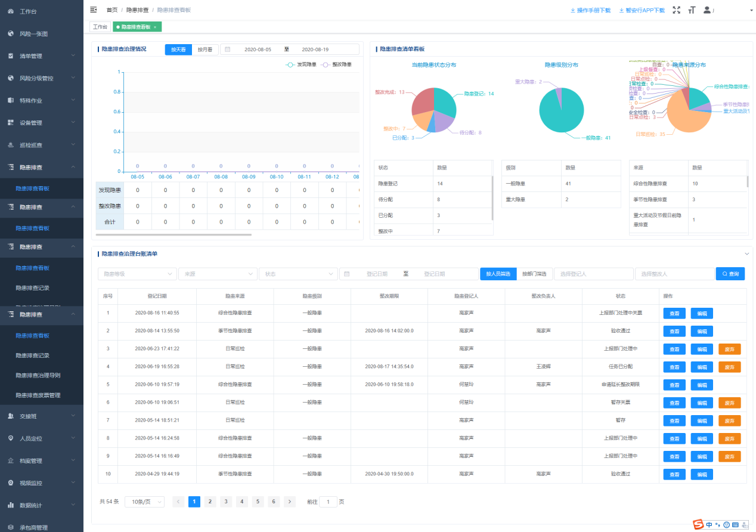The image size is (756, 532).
Task: Collapse the 隐患排查治理台账清单 panel chevron
Action: point(747,253)
